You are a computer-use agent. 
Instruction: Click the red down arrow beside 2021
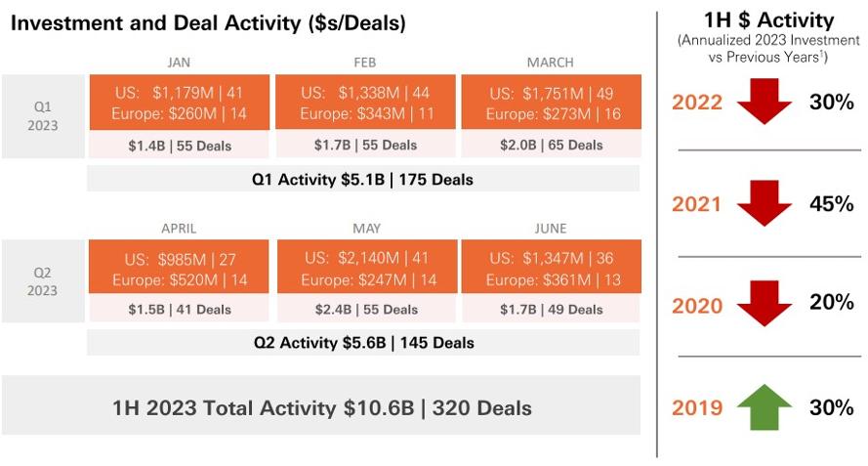765,203
